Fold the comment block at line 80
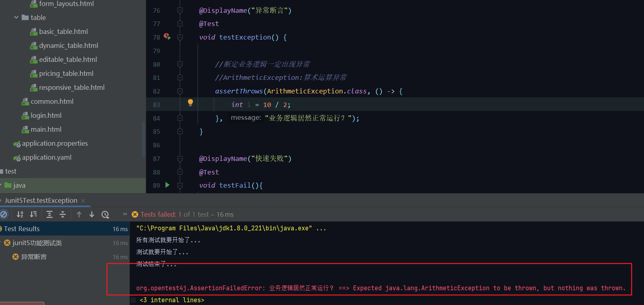 click(180, 64)
